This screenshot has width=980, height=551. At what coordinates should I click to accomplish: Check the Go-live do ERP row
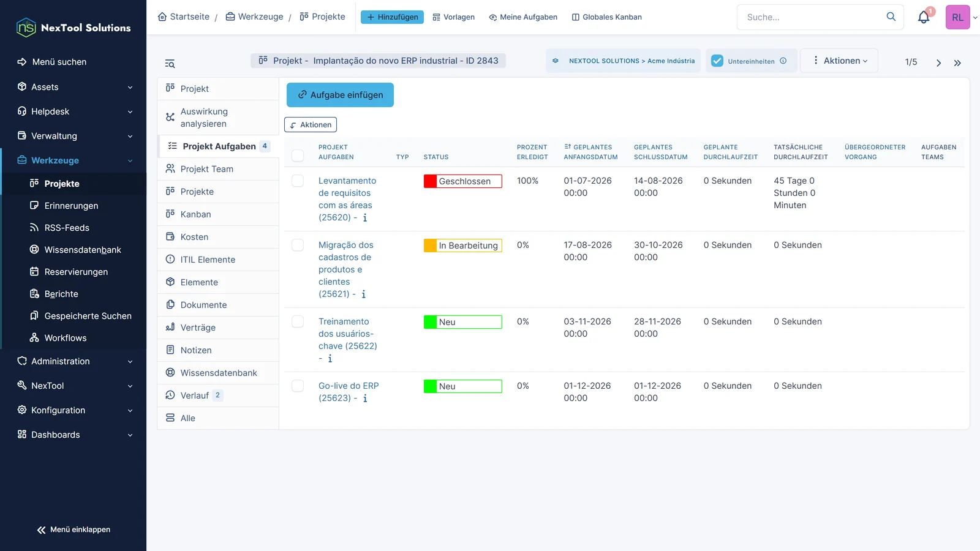(298, 386)
